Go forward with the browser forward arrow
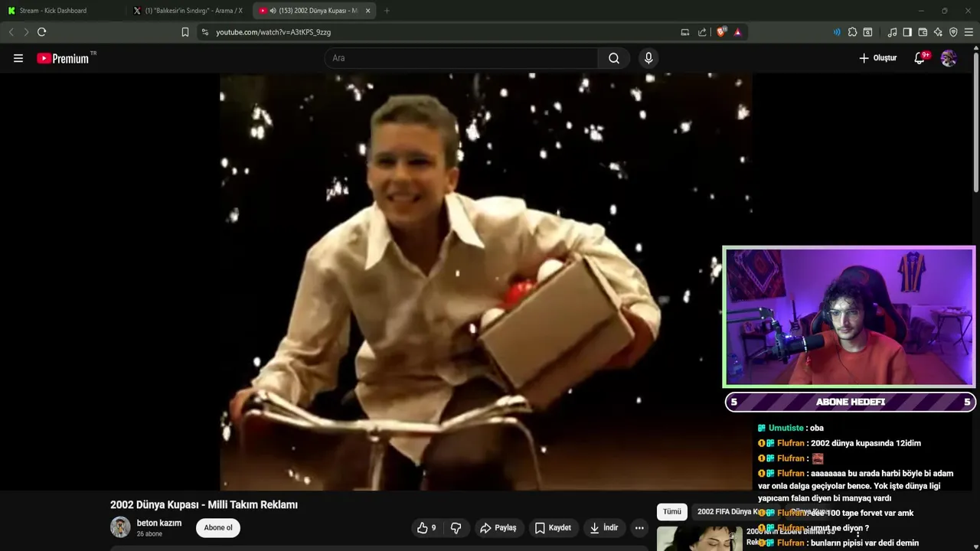The image size is (980, 551). 26,32
